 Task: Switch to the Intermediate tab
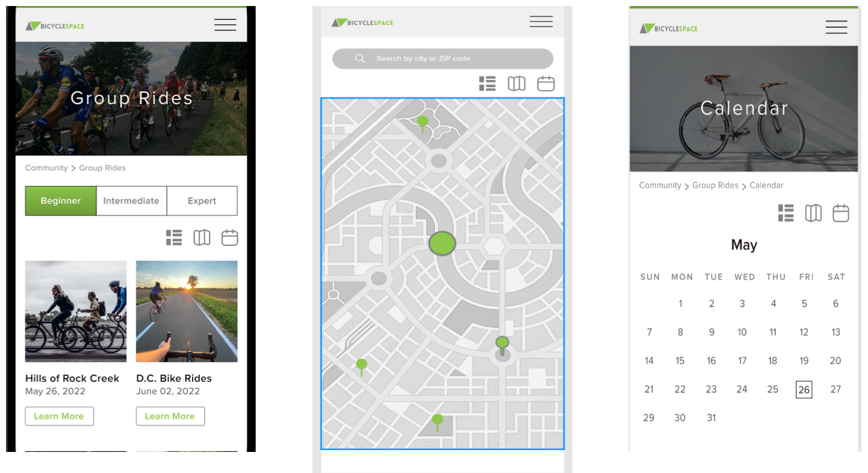(x=131, y=201)
